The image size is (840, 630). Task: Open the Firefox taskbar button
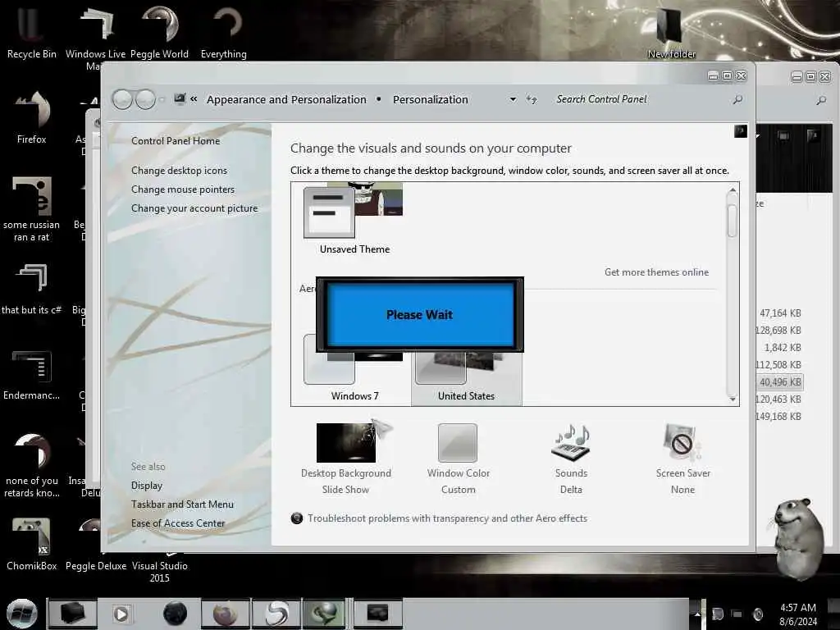pyautogui.click(x=226, y=614)
